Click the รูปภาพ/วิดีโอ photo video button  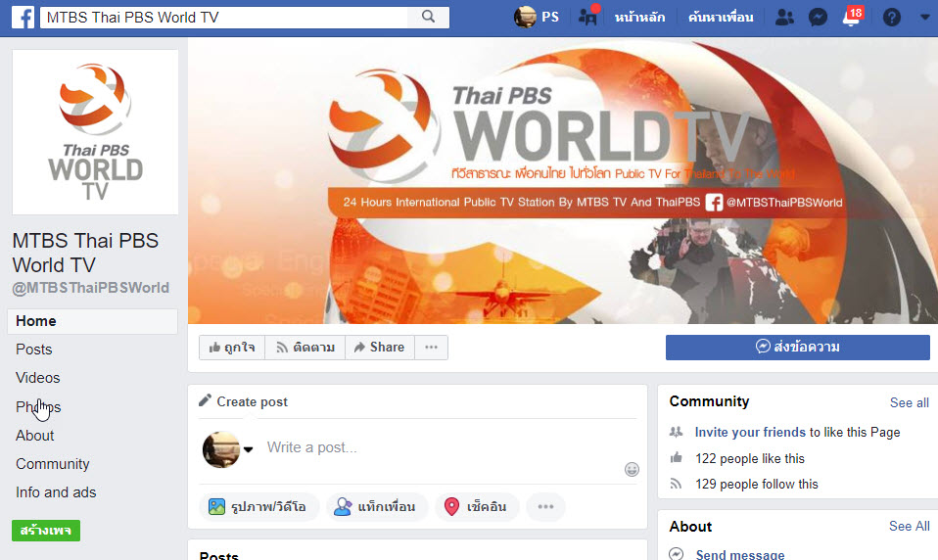point(259,507)
